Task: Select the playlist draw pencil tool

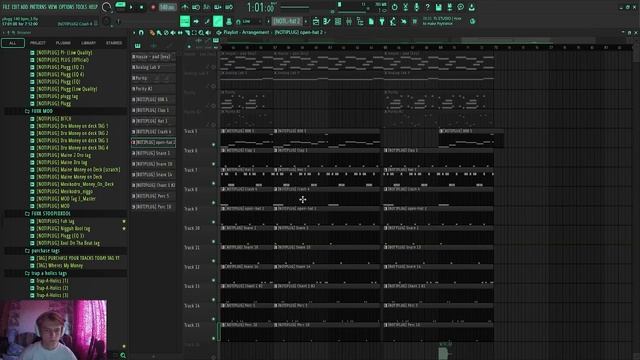Action: click(152, 33)
